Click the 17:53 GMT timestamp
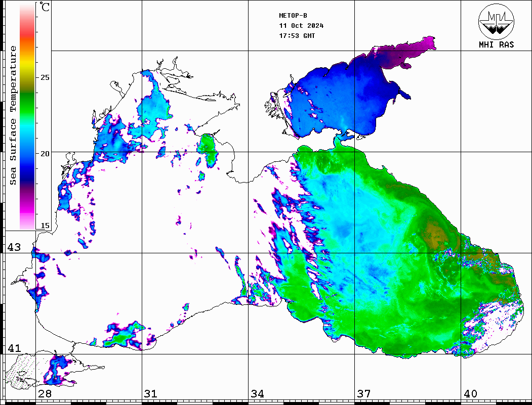The width and height of the screenshot is (532, 405). (x=297, y=36)
